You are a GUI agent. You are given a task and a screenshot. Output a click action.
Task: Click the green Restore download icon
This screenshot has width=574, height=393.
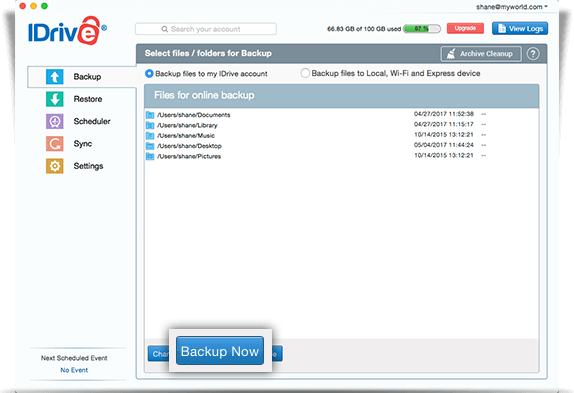55,99
